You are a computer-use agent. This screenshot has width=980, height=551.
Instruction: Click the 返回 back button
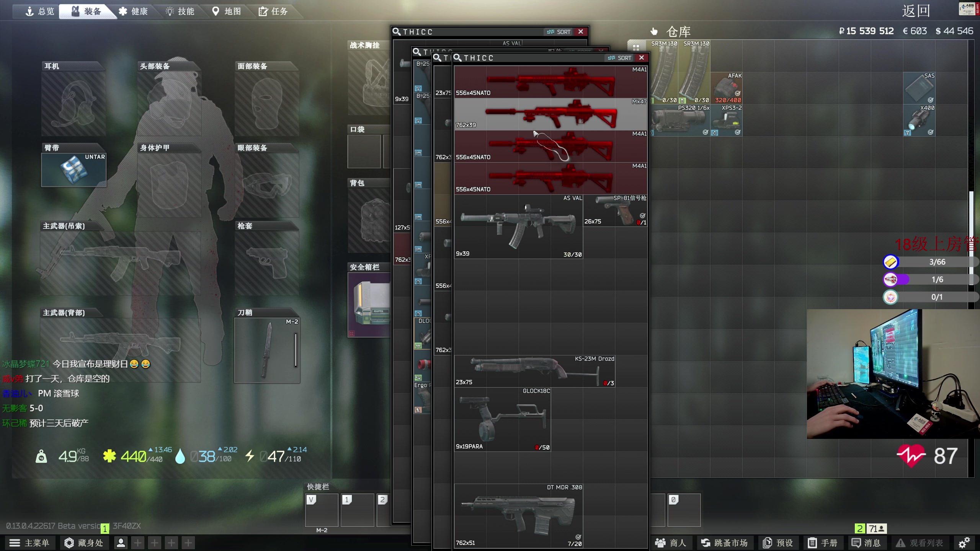(916, 11)
